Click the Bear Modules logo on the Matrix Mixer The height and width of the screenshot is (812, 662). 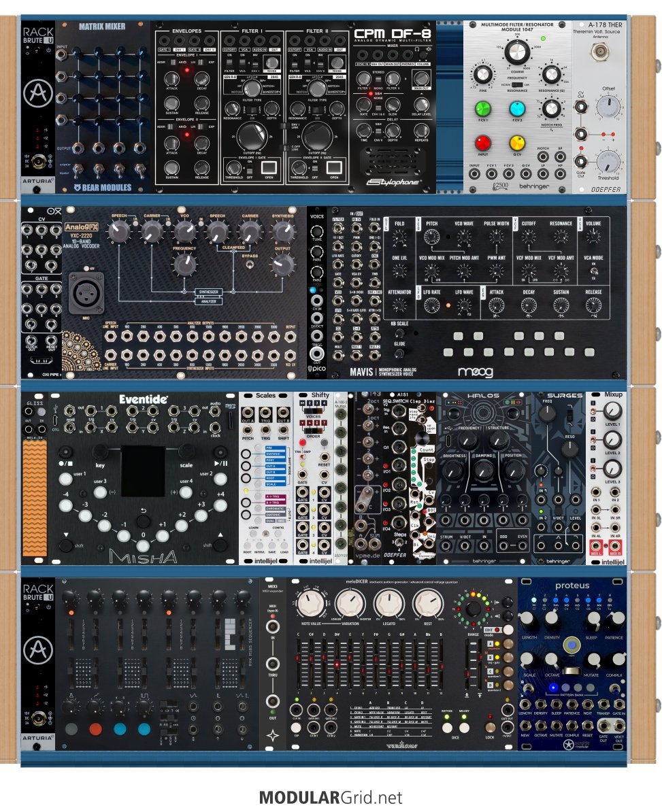coord(103,188)
